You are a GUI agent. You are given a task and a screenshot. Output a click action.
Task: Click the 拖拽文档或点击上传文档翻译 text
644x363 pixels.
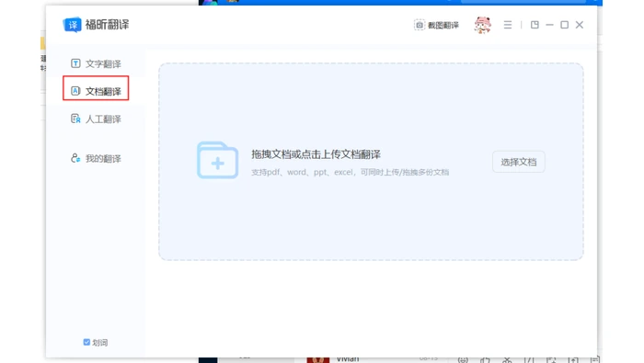(x=316, y=154)
